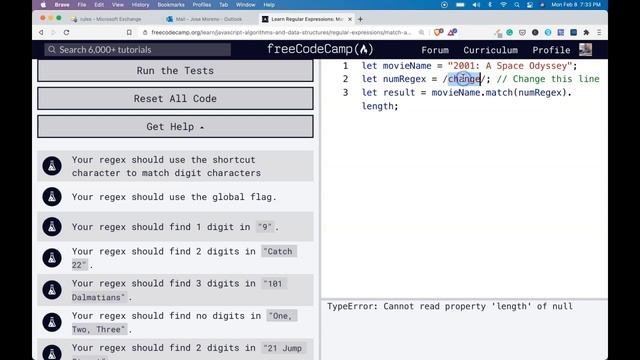The height and width of the screenshot is (360, 640).
Task: Click the TypeError console output message
Action: [450, 307]
